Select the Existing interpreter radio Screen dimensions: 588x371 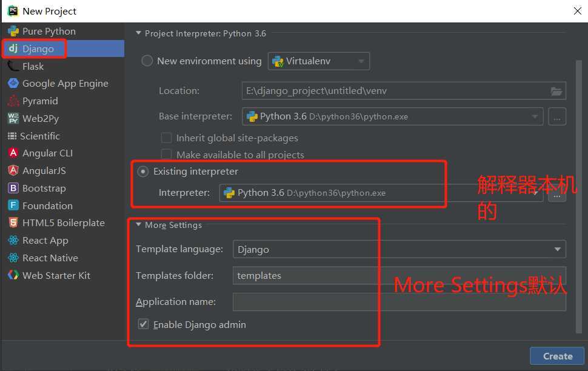pyautogui.click(x=143, y=172)
